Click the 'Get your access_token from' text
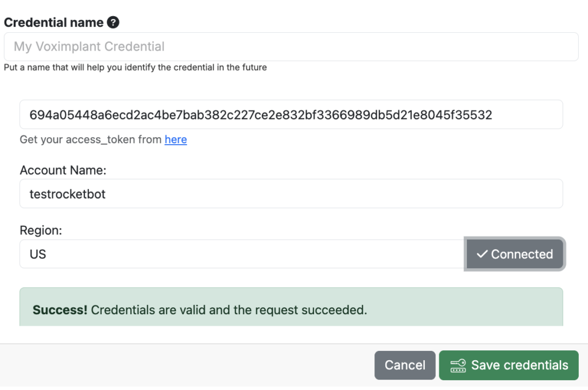The image size is (588, 390). (x=90, y=140)
